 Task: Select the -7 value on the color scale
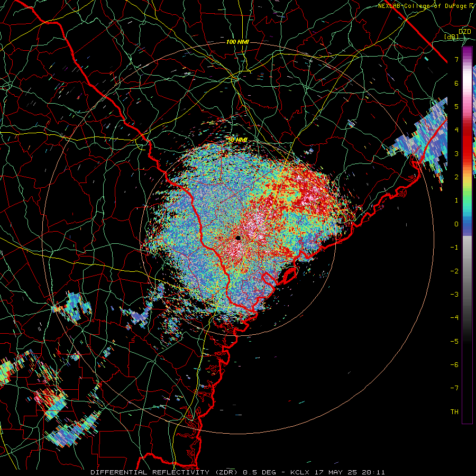[454, 388]
